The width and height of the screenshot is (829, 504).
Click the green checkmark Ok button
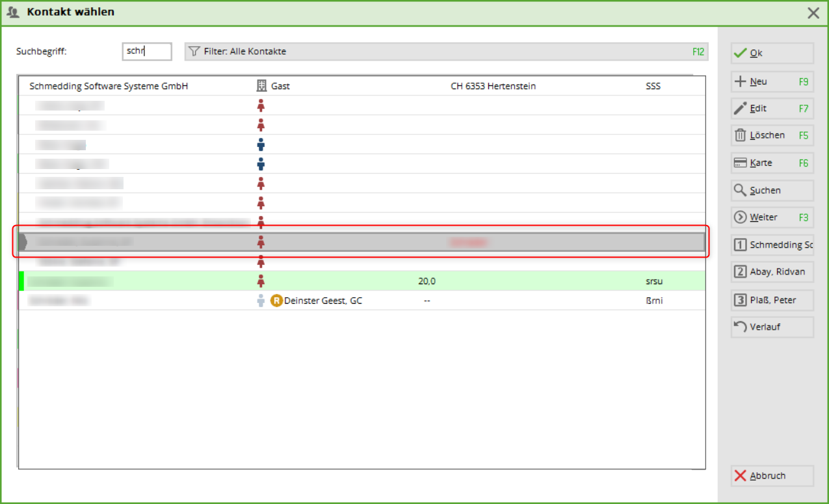(x=772, y=53)
